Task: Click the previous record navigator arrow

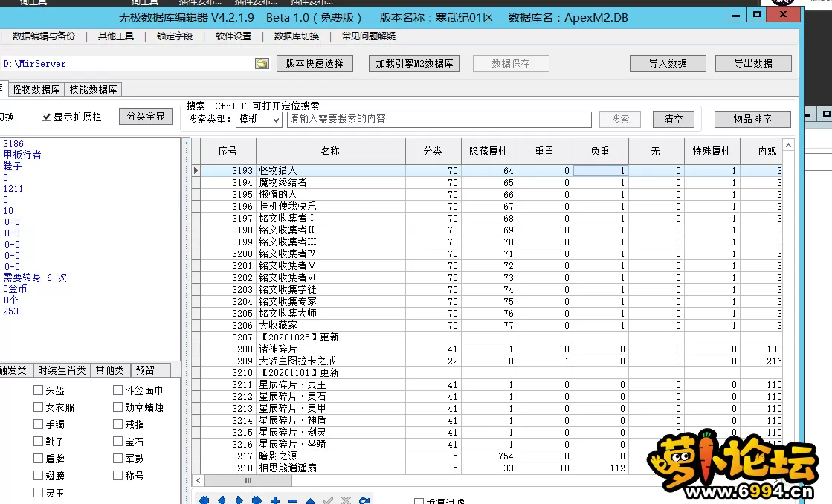Action: (221, 500)
